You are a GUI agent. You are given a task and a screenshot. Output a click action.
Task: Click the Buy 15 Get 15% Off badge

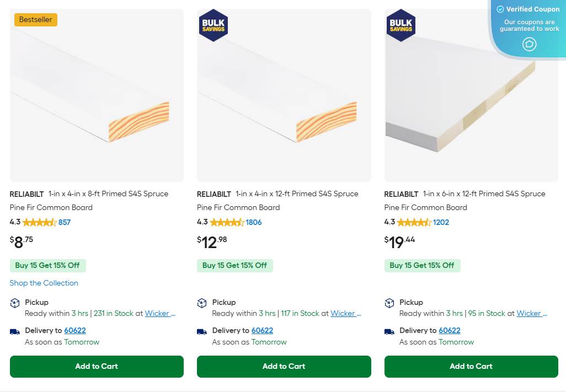pos(48,265)
